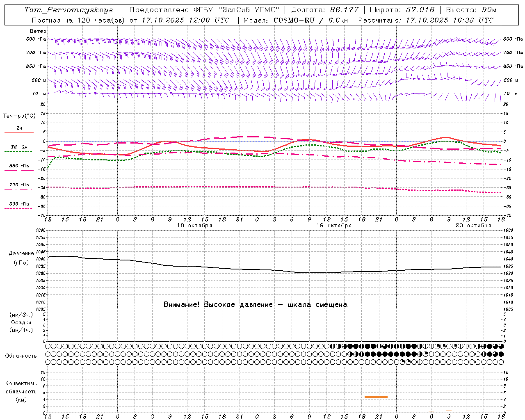Click the (мм/1ч.) precipitation unit label
The height and width of the screenshot is (420, 525).
[x=21, y=330]
